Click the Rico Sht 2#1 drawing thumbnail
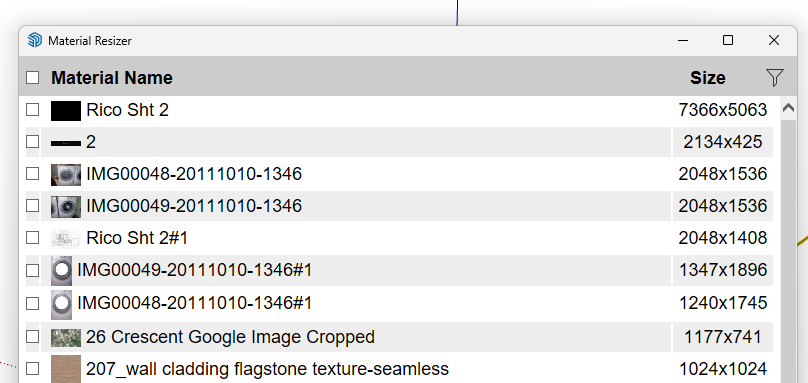 click(x=66, y=239)
